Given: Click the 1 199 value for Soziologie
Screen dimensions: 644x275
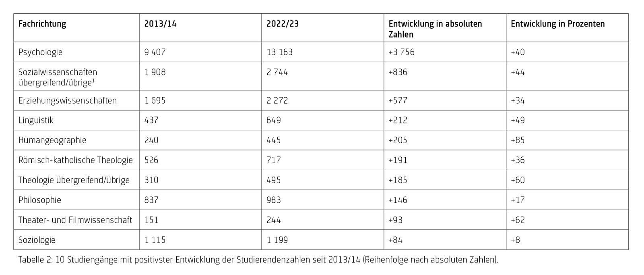Looking at the screenshot, I should click(x=277, y=240).
